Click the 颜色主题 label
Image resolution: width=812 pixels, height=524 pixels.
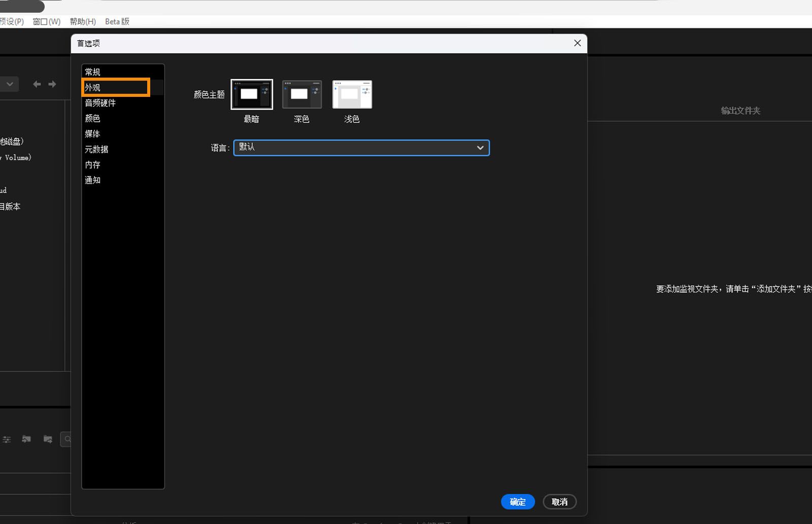pyautogui.click(x=209, y=94)
